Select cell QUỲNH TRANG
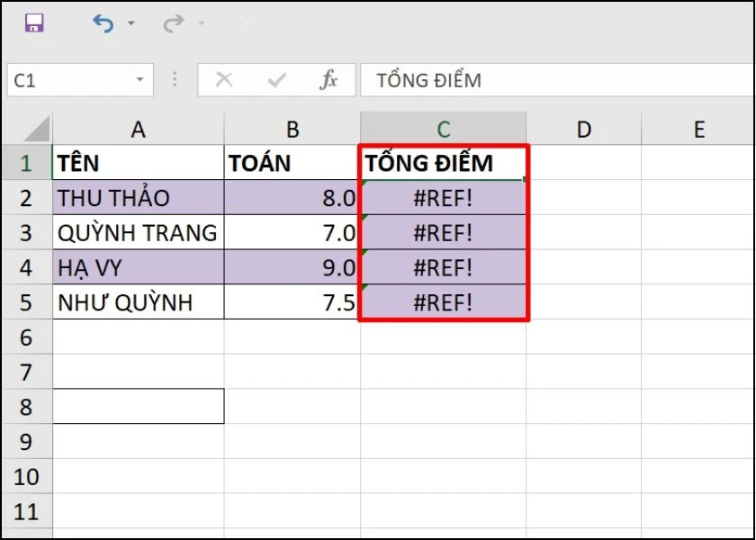 (139, 232)
